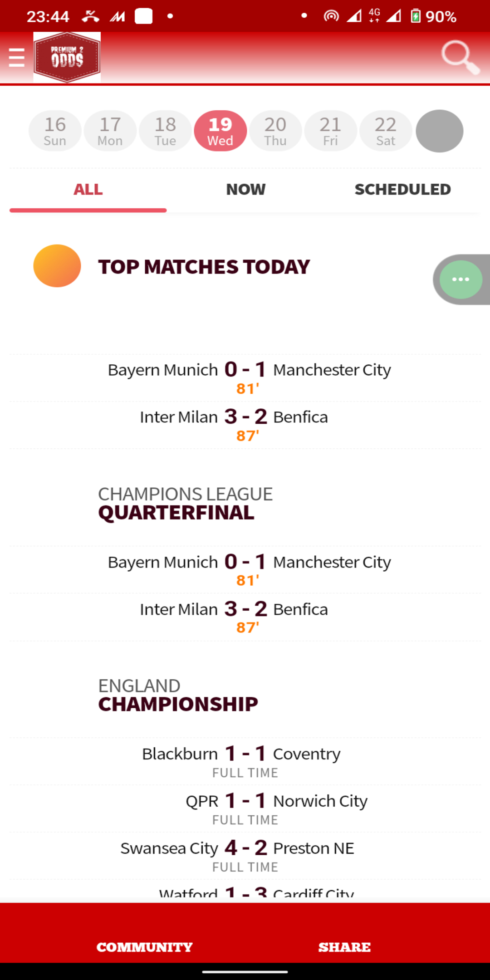This screenshot has height=980, width=490.
Task: Tap the green chat bubble icon
Action: click(461, 279)
